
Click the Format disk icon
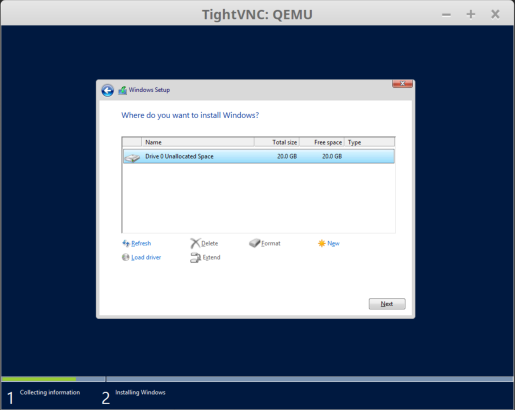[x=255, y=243]
